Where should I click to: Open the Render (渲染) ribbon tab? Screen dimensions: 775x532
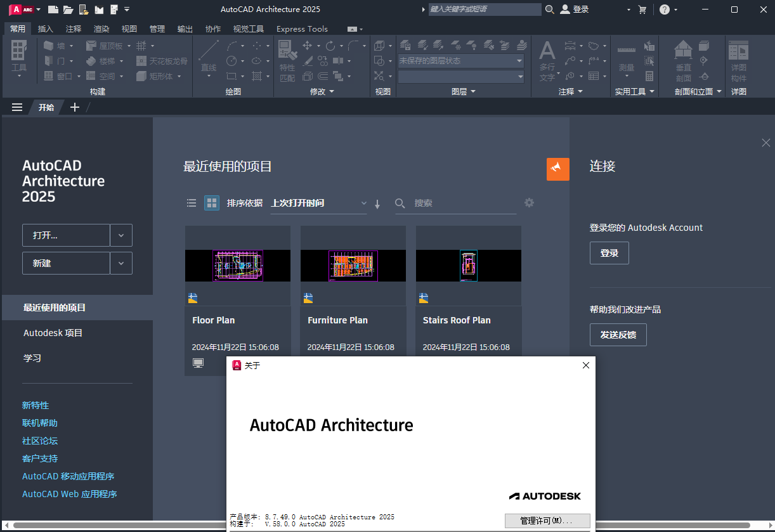tap(101, 29)
